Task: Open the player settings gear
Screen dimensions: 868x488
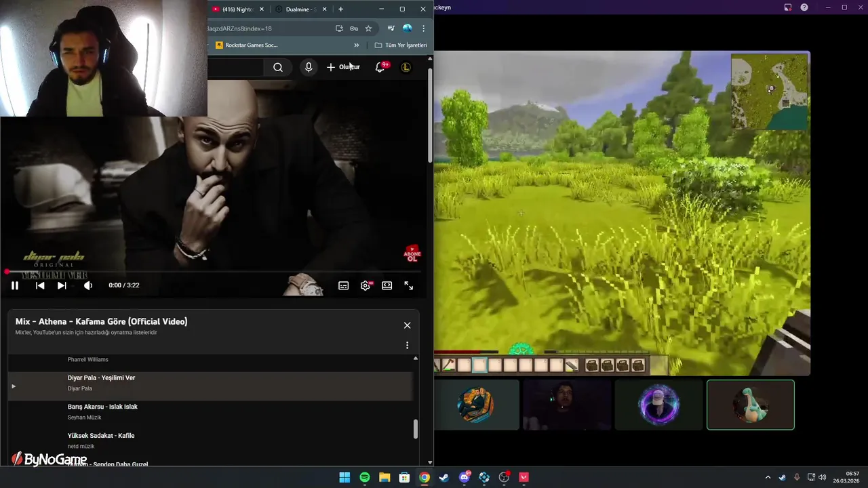Action: [x=366, y=285]
